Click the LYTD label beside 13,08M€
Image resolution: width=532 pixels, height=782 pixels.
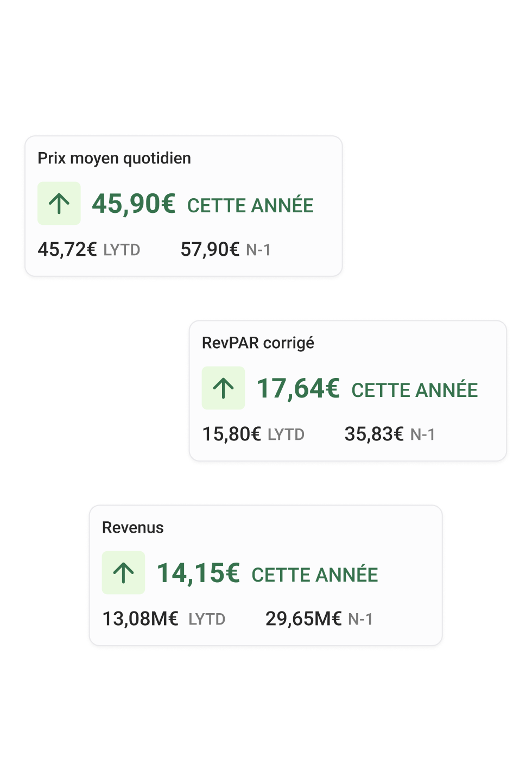[x=207, y=620]
